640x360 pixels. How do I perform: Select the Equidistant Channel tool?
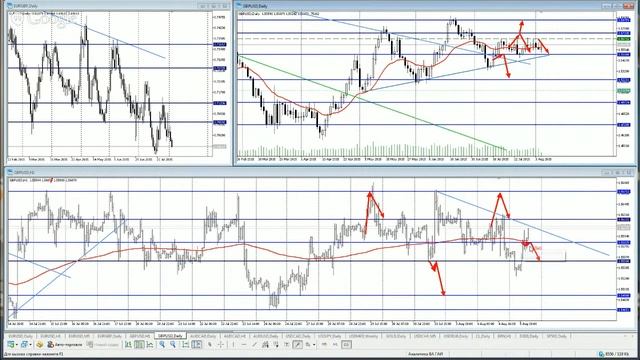(x=265, y=344)
